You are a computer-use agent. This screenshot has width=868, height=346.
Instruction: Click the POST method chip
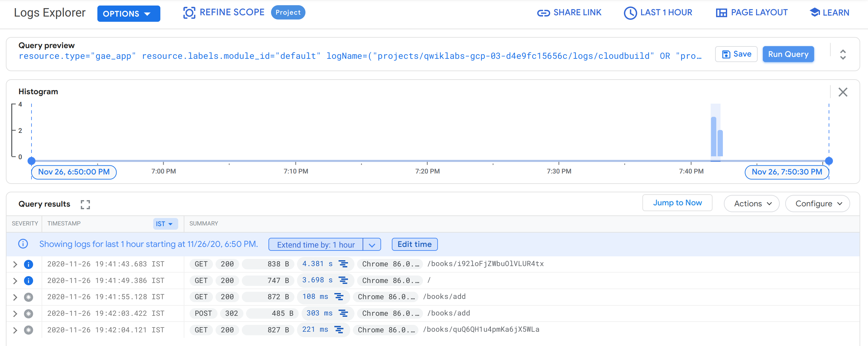click(203, 313)
